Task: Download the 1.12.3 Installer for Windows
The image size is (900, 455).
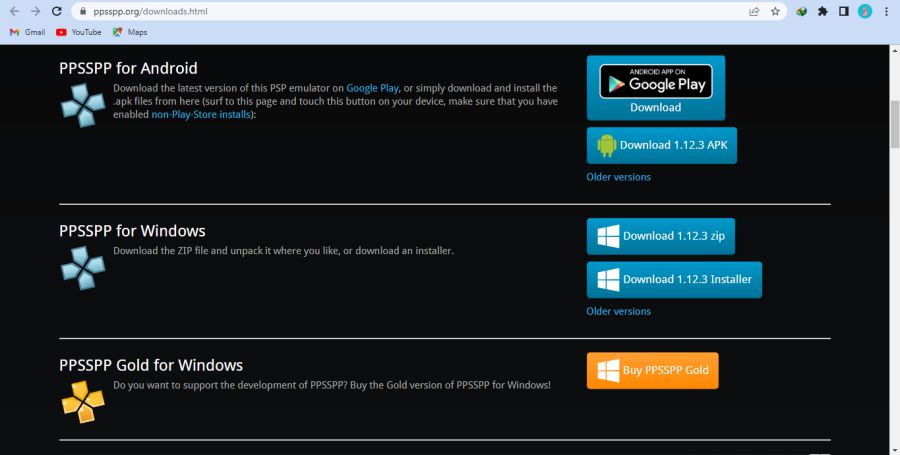Action: click(x=674, y=279)
